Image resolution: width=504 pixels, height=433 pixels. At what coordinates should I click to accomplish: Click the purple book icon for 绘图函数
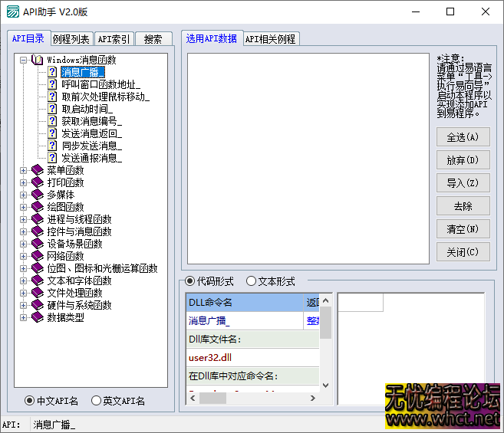(x=38, y=207)
